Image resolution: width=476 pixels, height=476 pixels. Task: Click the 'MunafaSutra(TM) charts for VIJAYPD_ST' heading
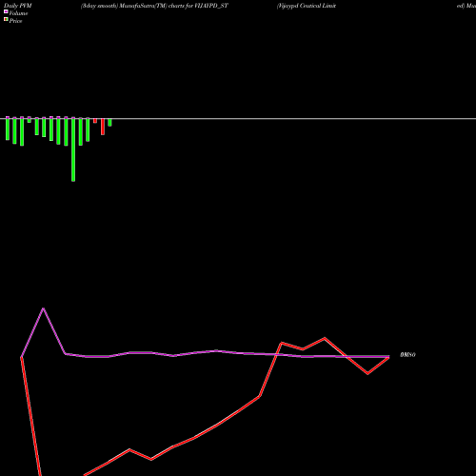[x=174, y=6]
